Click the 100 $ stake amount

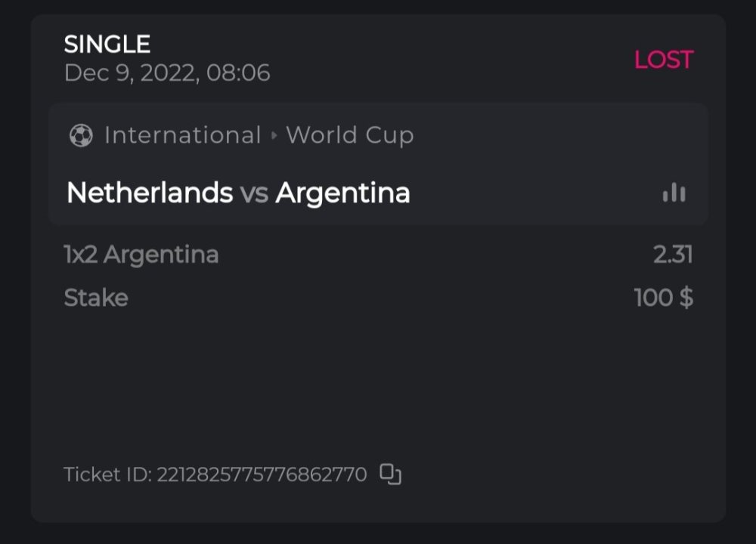click(x=663, y=298)
